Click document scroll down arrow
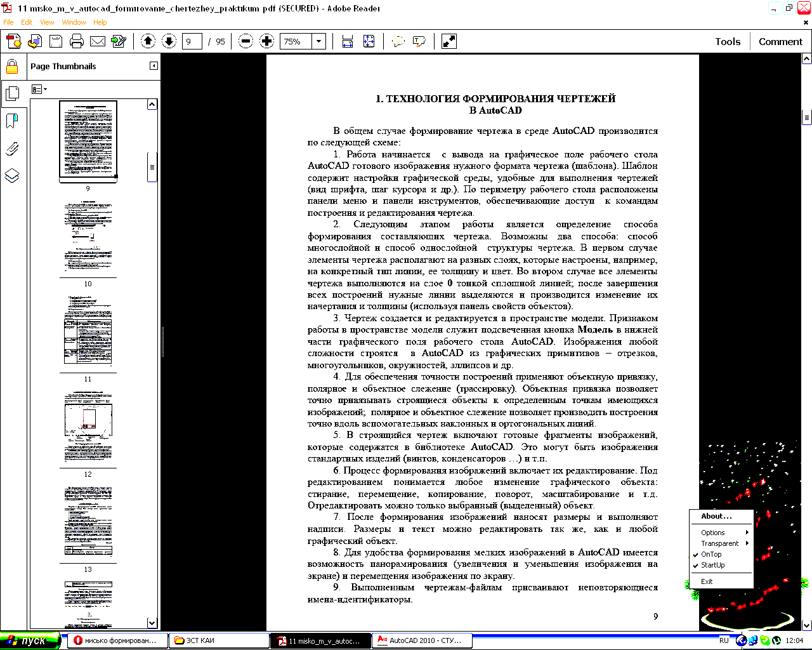Viewport: 812px width, 650px height. (x=807, y=625)
